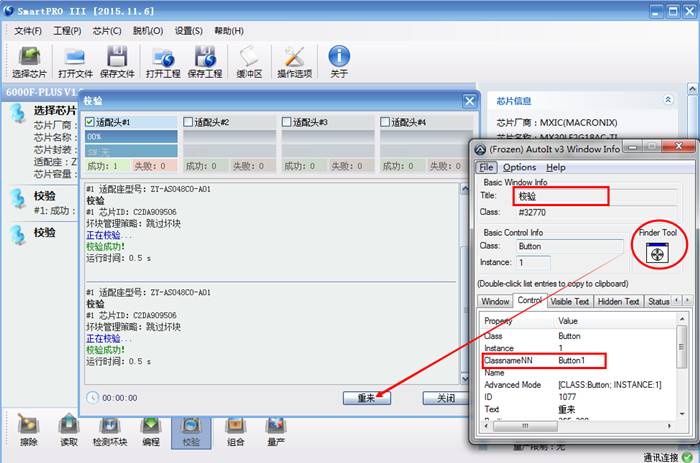Viewport: 700px width, 463px height.
Task: Enable the 适配头#2 checkbox
Action: coord(188,122)
